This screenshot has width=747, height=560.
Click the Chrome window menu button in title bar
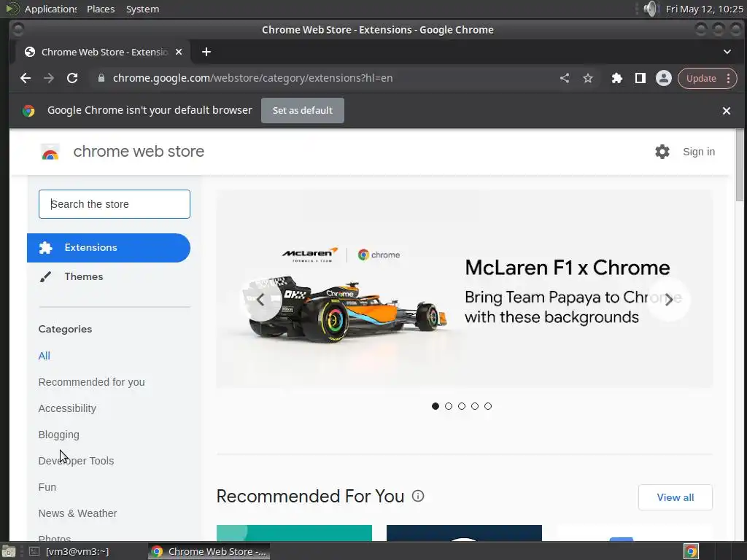click(x=18, y=29)
